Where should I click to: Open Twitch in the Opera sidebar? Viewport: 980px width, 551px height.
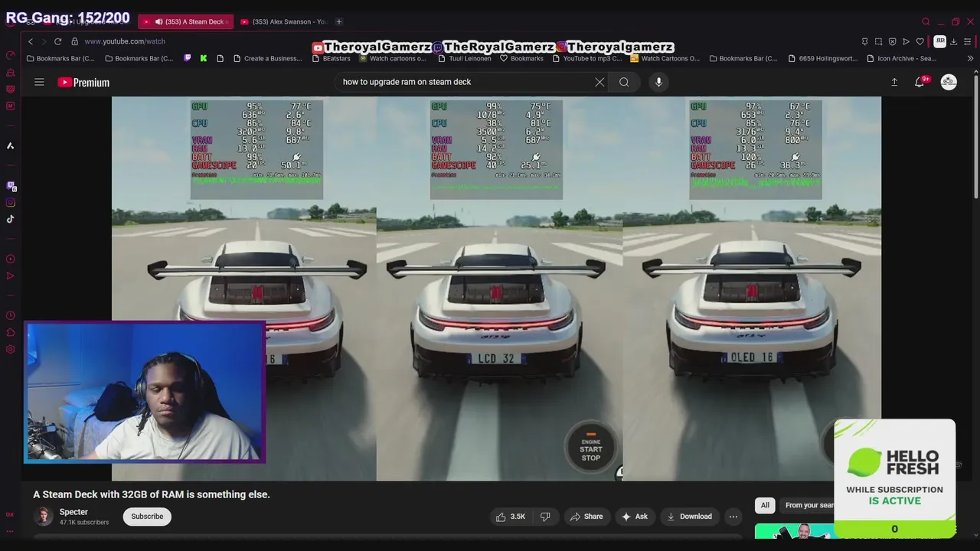[11, 186]
